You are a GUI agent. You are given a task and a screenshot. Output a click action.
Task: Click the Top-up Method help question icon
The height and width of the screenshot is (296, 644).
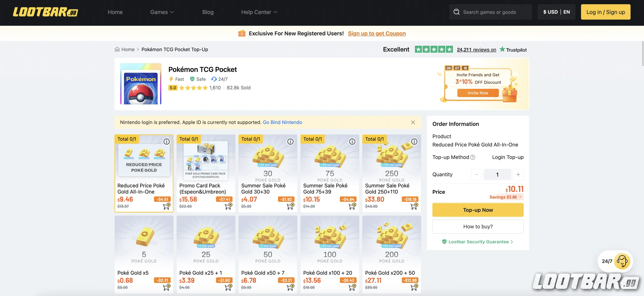pos(473,157)
